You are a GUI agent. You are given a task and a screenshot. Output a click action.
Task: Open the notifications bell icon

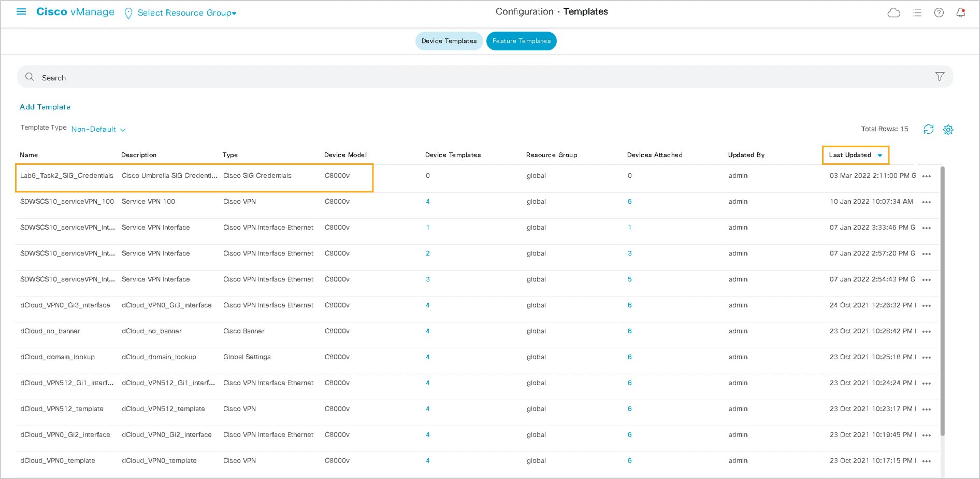[x=961, y=12]
